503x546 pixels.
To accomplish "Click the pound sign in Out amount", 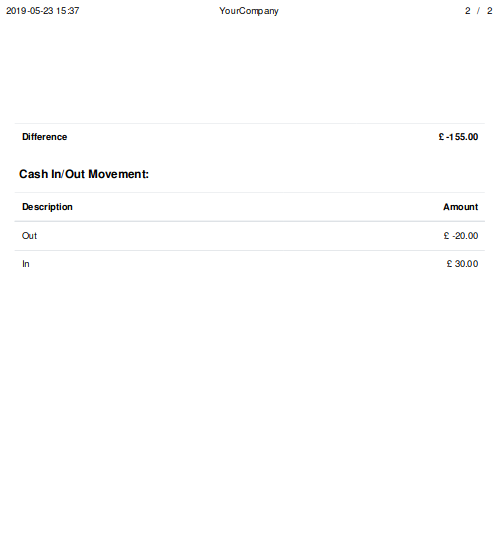I will click(446, 236).
